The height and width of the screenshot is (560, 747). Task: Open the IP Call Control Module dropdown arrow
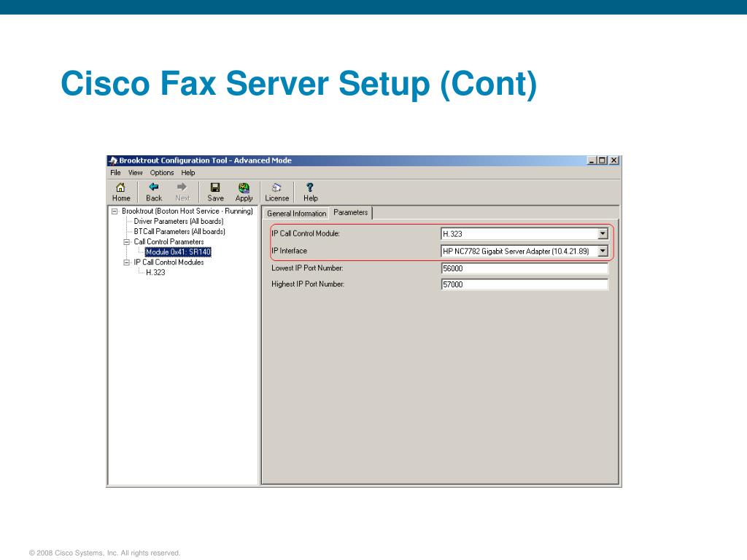pos(603,234)
